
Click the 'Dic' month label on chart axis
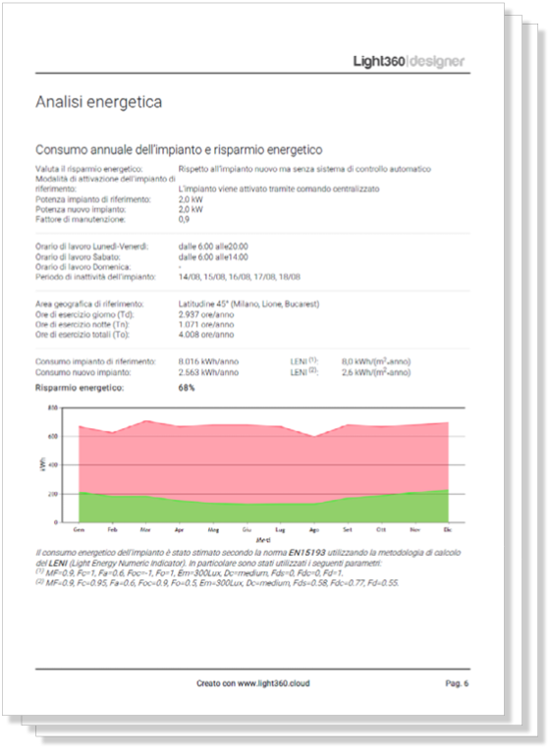[448, 530]
